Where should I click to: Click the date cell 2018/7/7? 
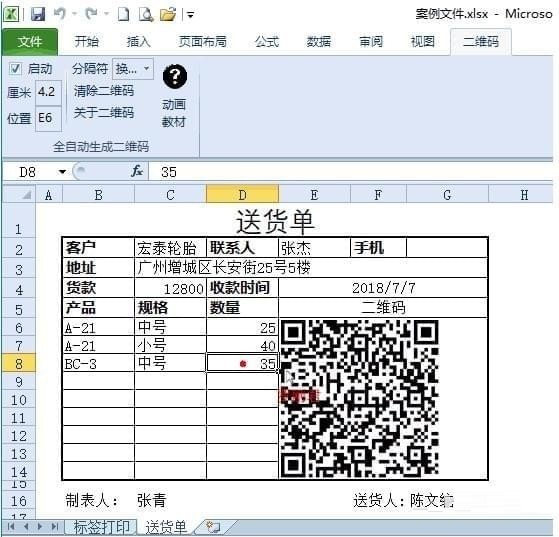(x=383, y=288)
